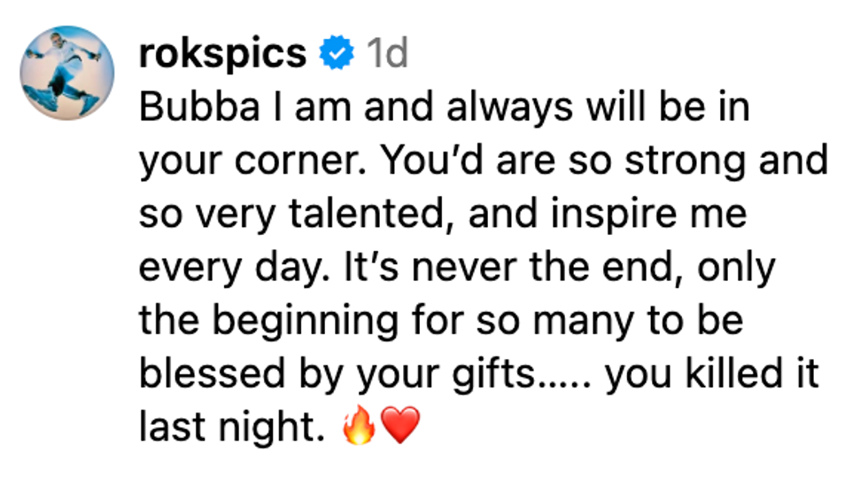
Task: Click the fire emoji in comment
Action: click(360, 429)
